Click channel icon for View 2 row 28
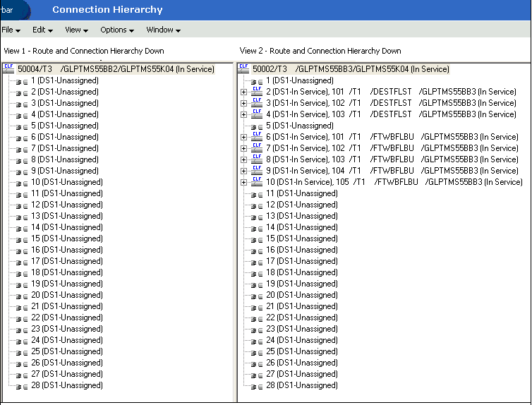Screen dimensions: 532x405 pos(257,387)
